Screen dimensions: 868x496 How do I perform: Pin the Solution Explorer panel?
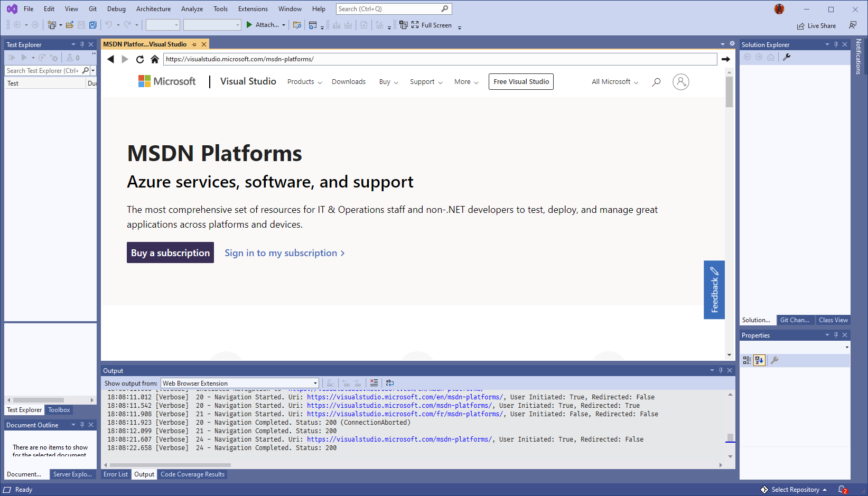(x=835, y=44)
